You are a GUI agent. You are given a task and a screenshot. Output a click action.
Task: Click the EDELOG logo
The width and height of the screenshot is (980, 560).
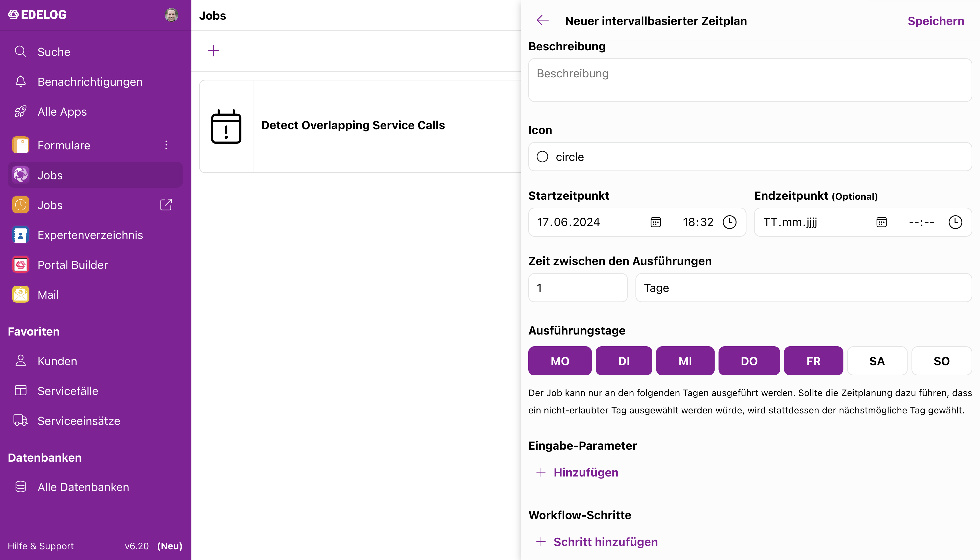pyautogui.click(x=37, y=15)
